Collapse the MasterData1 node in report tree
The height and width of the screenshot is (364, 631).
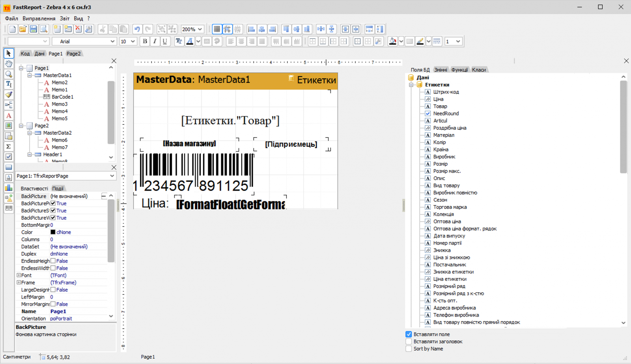[30, 75]
